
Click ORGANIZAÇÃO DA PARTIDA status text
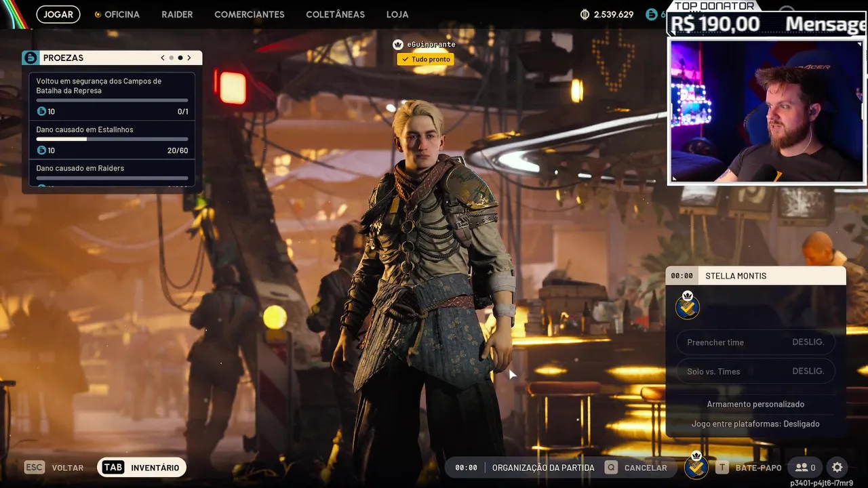[543, 468]
